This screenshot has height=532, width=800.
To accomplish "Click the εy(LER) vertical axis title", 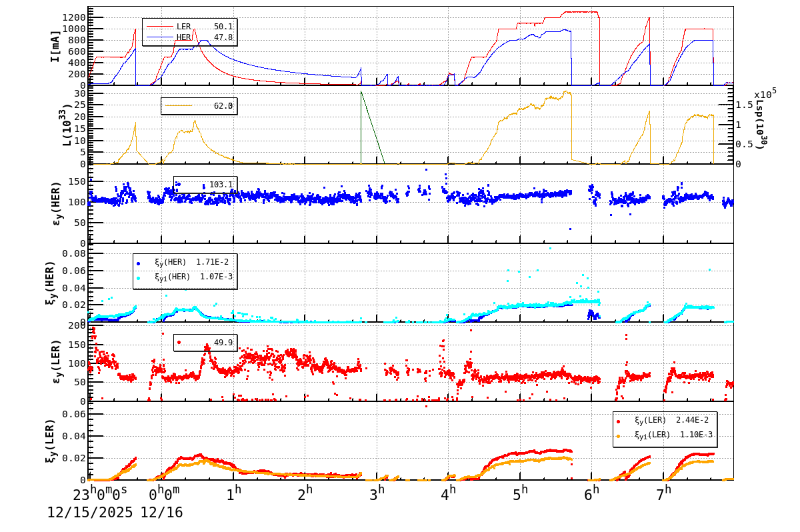I will pyautogui.click(x=57, y=361).
